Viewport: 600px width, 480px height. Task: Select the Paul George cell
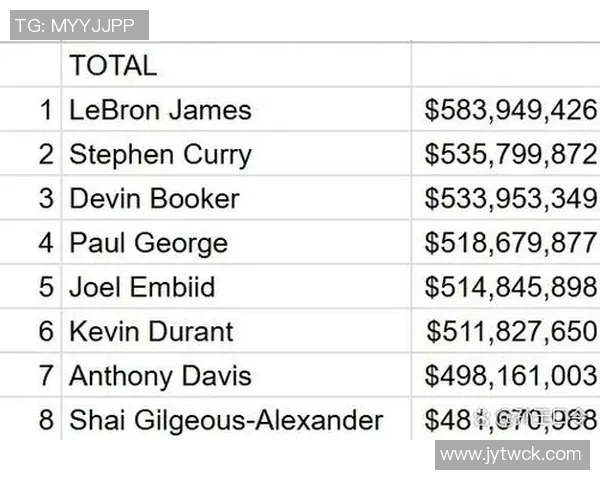pos(148,243)
